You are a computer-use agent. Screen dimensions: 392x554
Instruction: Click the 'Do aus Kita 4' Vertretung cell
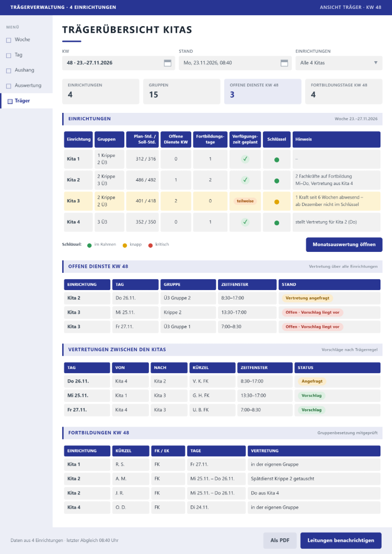tap(314, 493)
